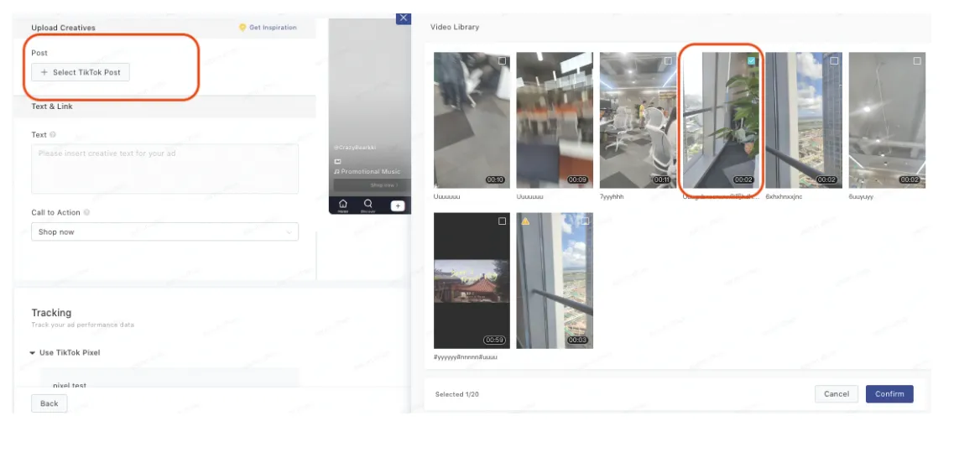The width and height of the screenshot is (980, 468).
Task: Click the Upload Creatives heading
Action: 63,28
